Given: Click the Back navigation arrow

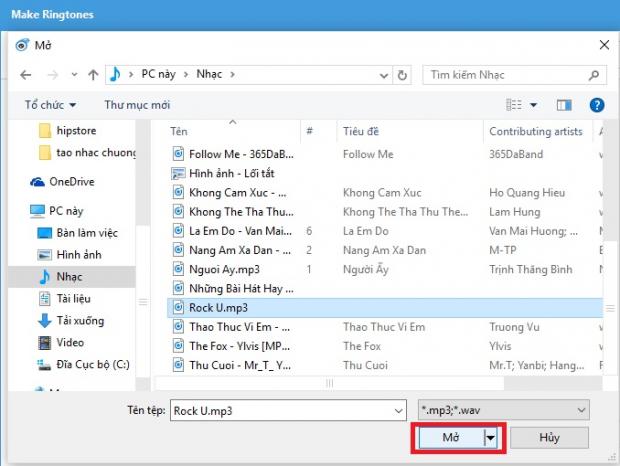Looking at the screenshot, I should (x=25, y=75).
